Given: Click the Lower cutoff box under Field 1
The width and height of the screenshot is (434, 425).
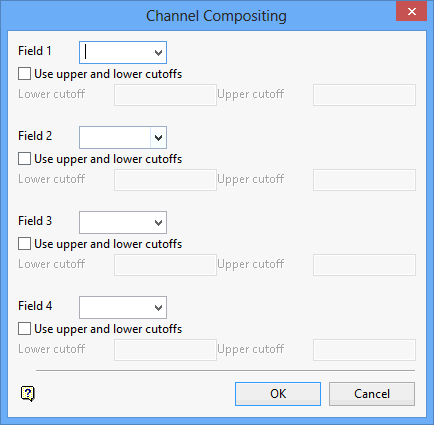Looking at the screenshot, I should click(x=165, y=95).
